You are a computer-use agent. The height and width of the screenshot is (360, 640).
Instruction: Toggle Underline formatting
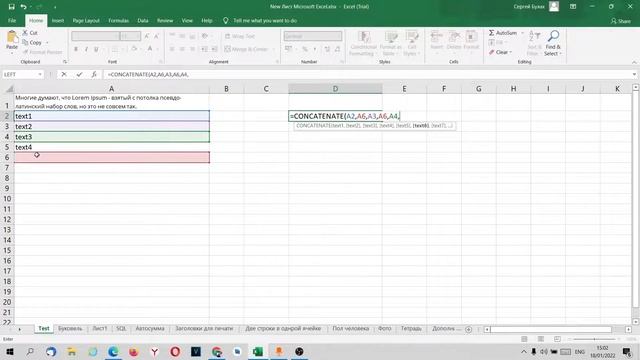[96, 49]
